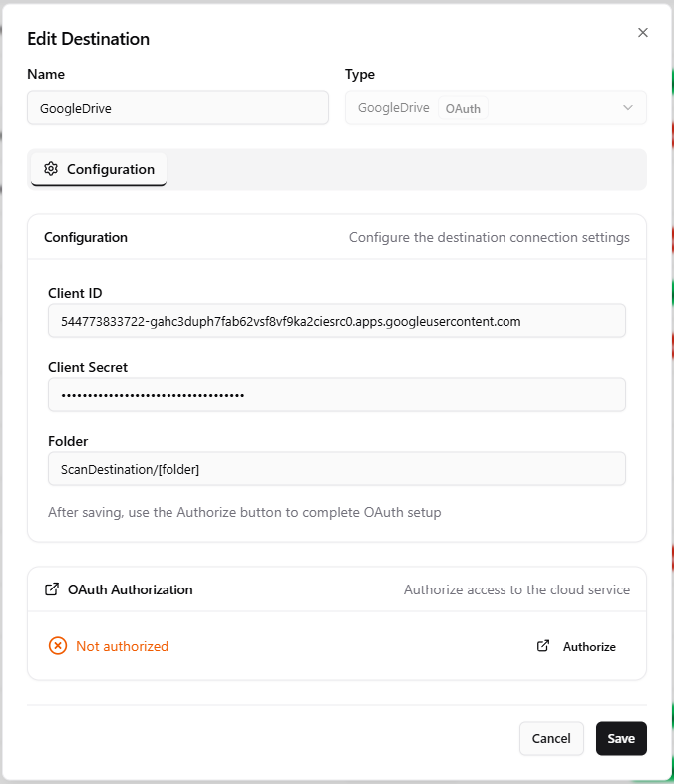Click the Folder field label
The height and width of the screenshot is (784, 674).
(68, 441)
